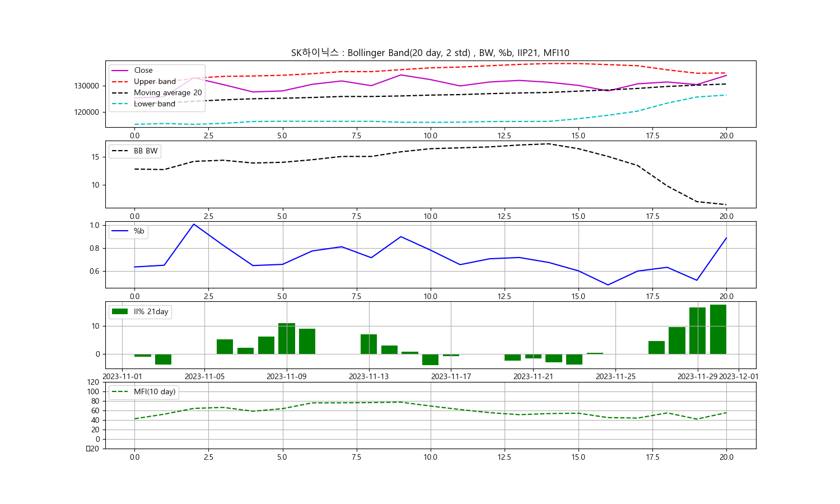
Task: Click the "Moving average 20" legend label
Action: click(x=168, y=93)
